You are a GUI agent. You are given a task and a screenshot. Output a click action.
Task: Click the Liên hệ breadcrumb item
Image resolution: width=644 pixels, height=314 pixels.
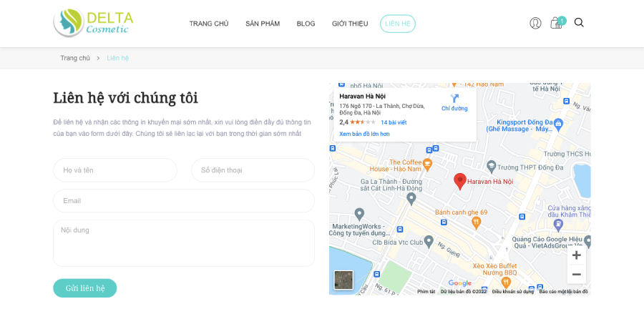click(x=118, y=58)
